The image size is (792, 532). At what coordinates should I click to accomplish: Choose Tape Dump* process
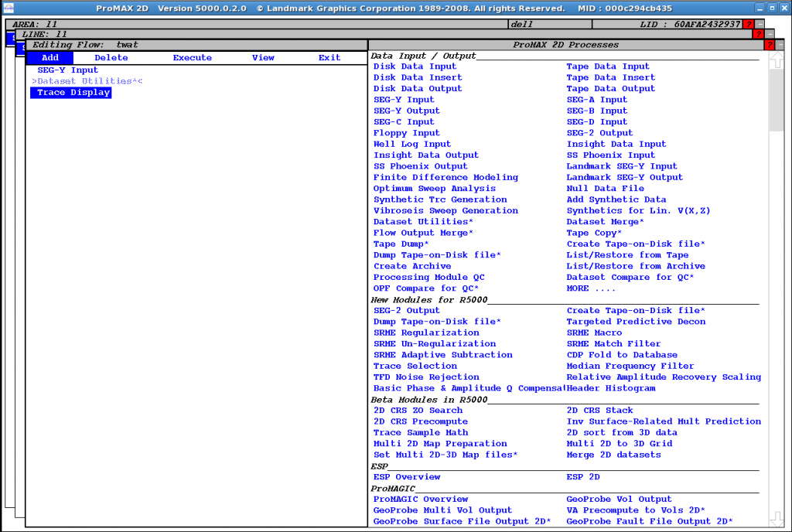coord(401,244)
